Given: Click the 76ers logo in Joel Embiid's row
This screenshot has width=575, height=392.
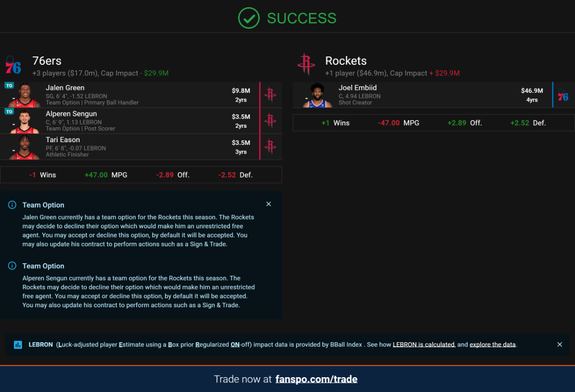Looking at the screenshot, I should click(563, 95).
